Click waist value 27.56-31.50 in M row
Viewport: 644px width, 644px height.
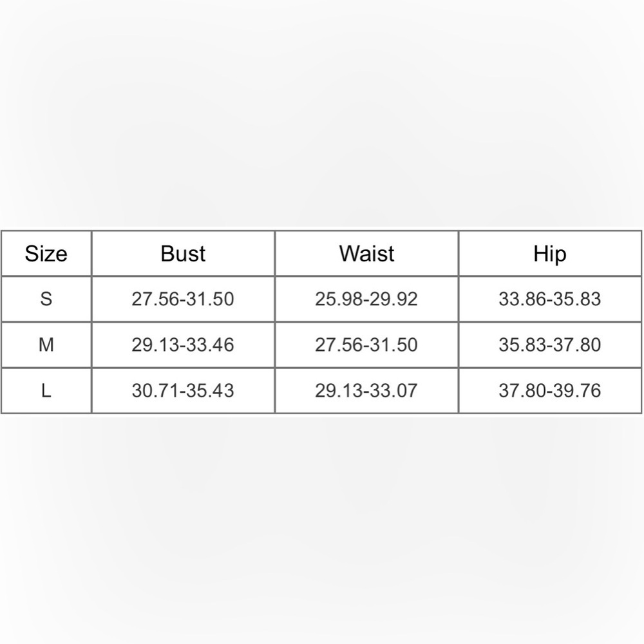[x=366, y=345]
